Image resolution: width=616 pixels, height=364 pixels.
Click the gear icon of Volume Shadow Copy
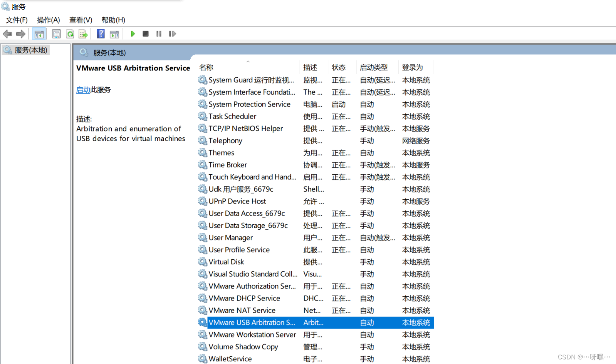pos(203,347)
